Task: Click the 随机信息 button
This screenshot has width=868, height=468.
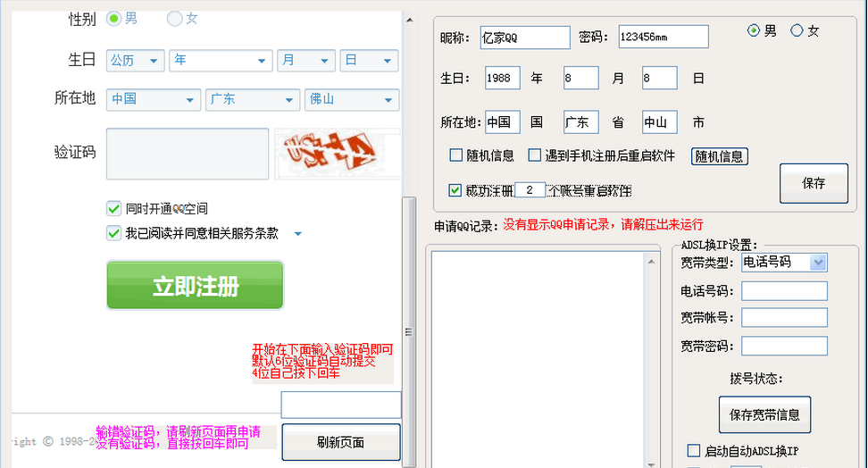Action: (719, 156)
